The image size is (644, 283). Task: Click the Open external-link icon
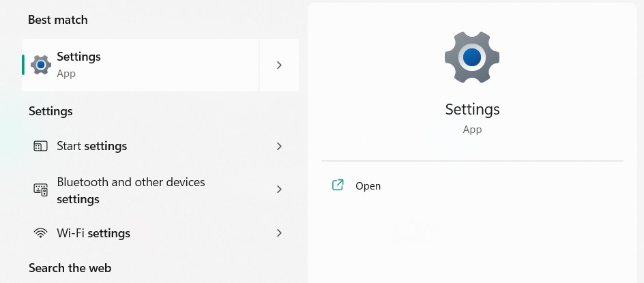coord(338,185)
